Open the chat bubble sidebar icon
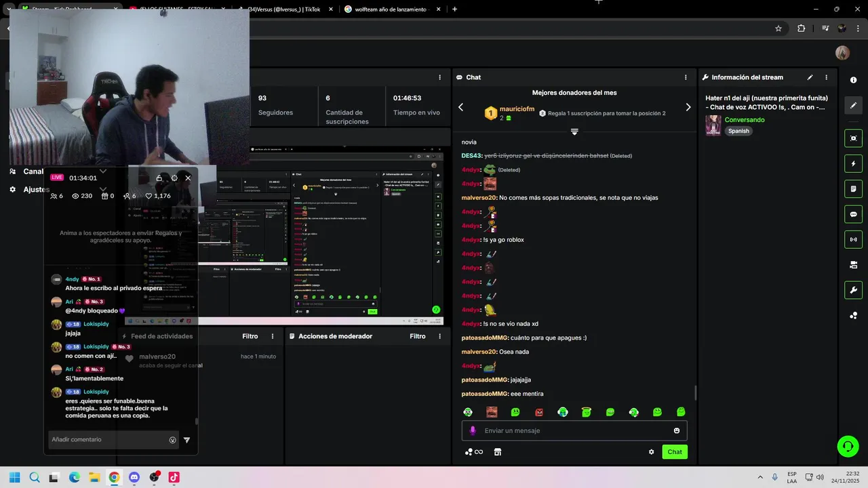 tap(853, 214)
